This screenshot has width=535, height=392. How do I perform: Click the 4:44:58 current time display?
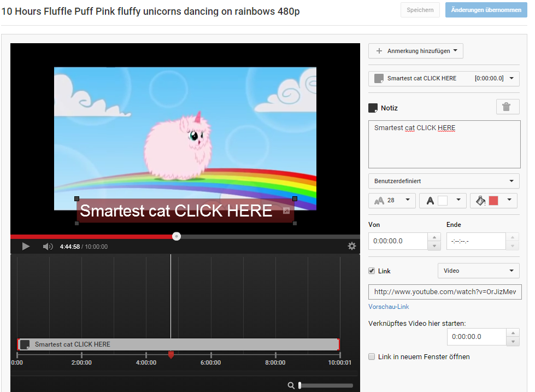click(x=69, y=247)
